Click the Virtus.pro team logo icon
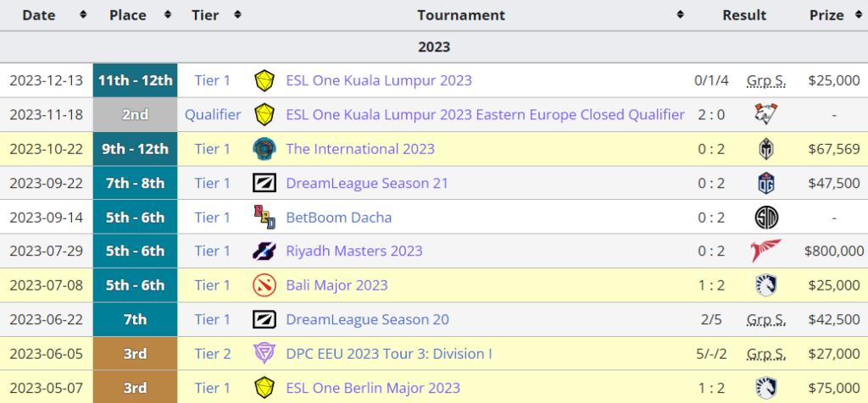Image resolution: width=868 pixels, height=403 pixels. tap(766, 114)
